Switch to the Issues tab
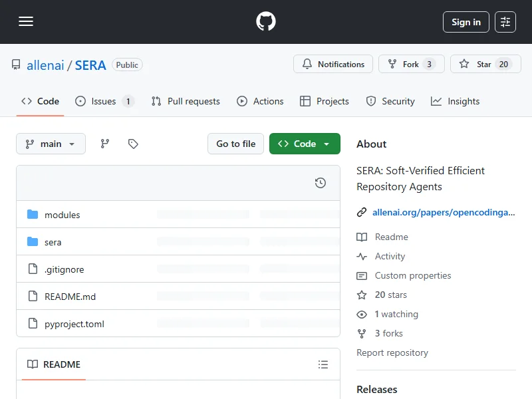Viewport: 532px width, 399px height. 104,101
